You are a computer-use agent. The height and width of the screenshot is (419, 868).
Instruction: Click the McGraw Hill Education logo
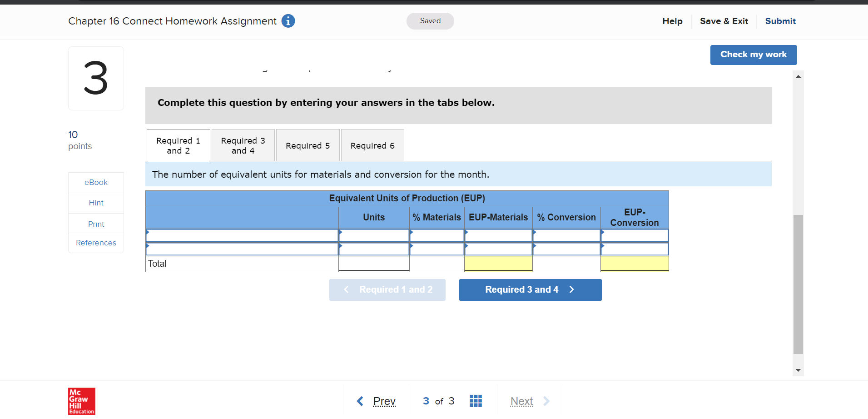[81, 401]
